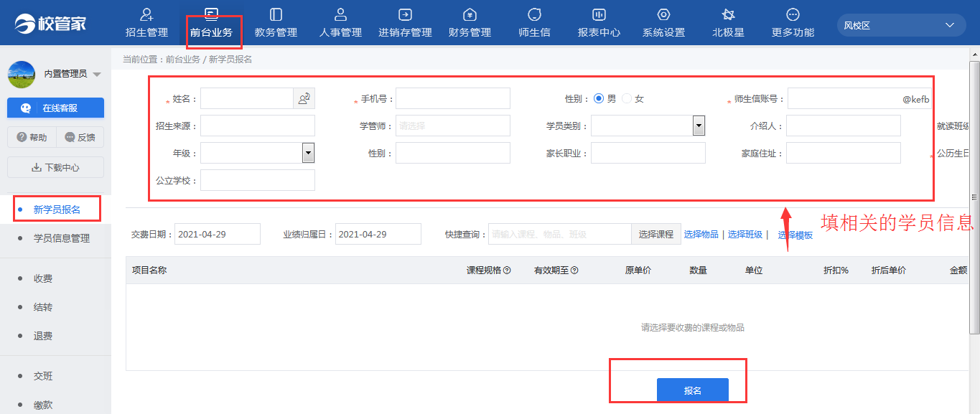980x414 pixels.
Task: Click the student lookup icon beside 姓名
Action: click(x=304, y=98)
